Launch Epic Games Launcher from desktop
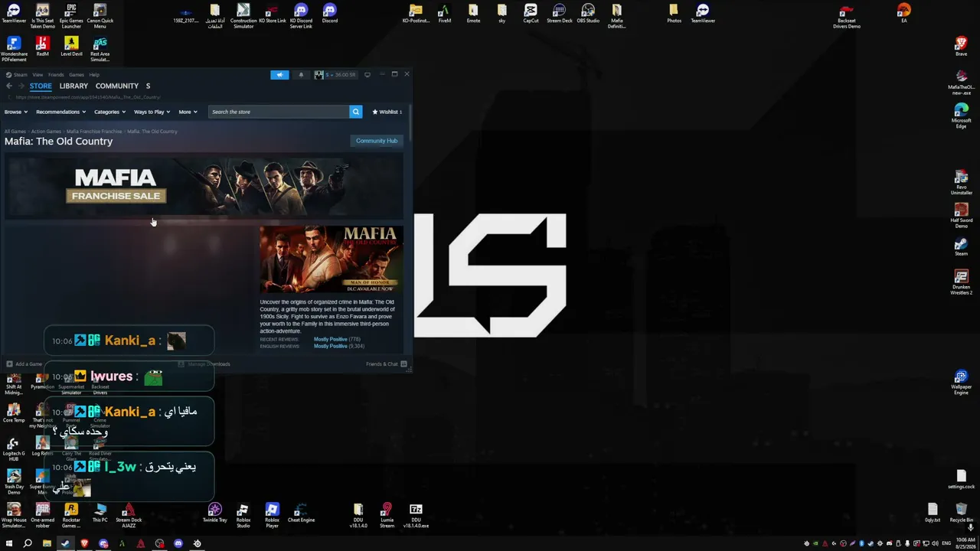This screenshot has height=551, width=980. pos(71,15)
